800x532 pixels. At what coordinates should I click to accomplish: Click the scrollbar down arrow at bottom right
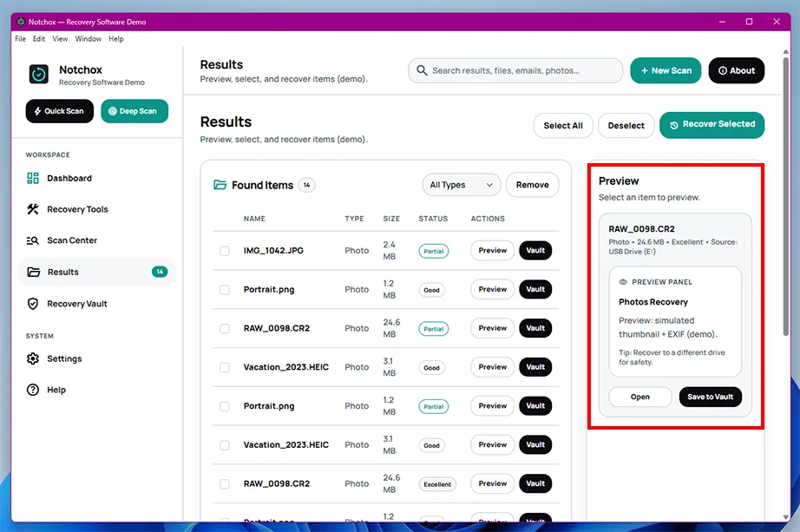point(786,517)
